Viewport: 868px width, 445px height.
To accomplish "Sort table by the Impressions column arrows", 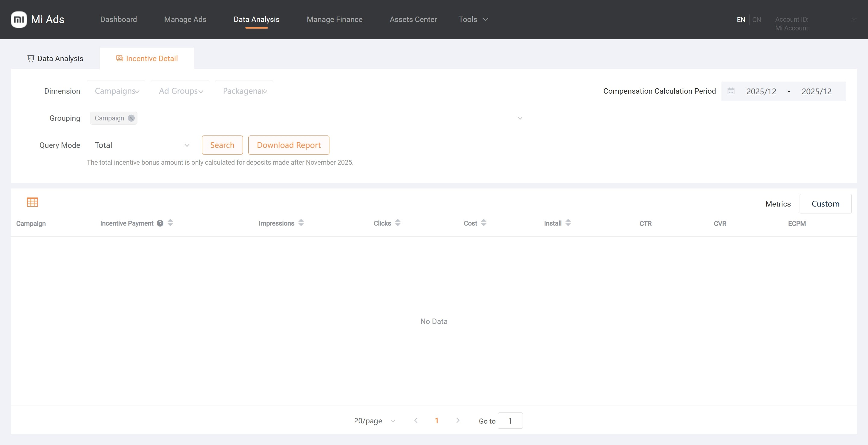I will click(301, 223).
